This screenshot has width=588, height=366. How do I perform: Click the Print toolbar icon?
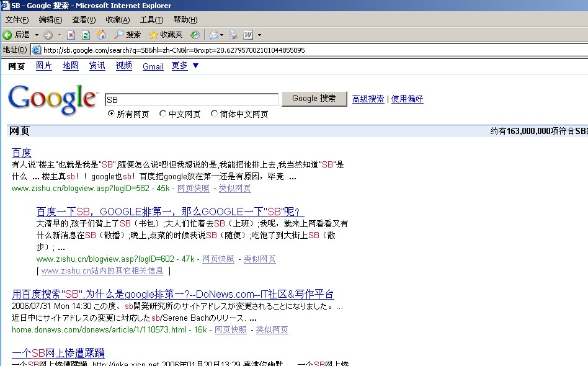tap(233, 35)
